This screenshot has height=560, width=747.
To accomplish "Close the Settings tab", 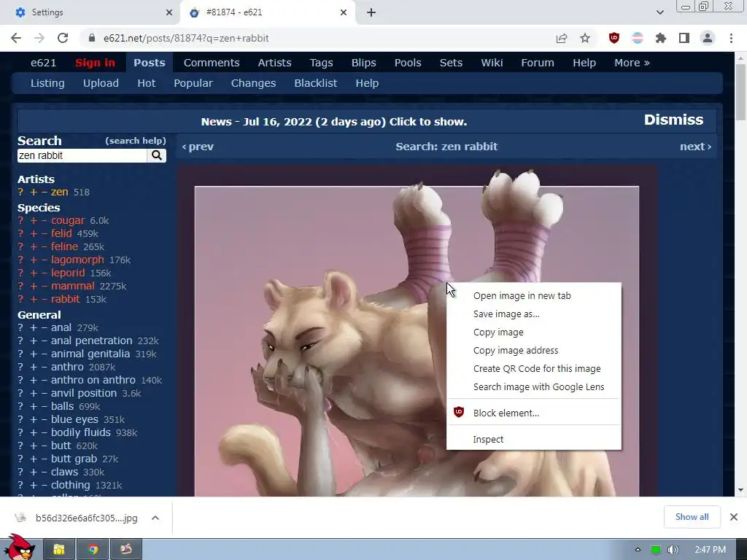I will pos(169,12).
